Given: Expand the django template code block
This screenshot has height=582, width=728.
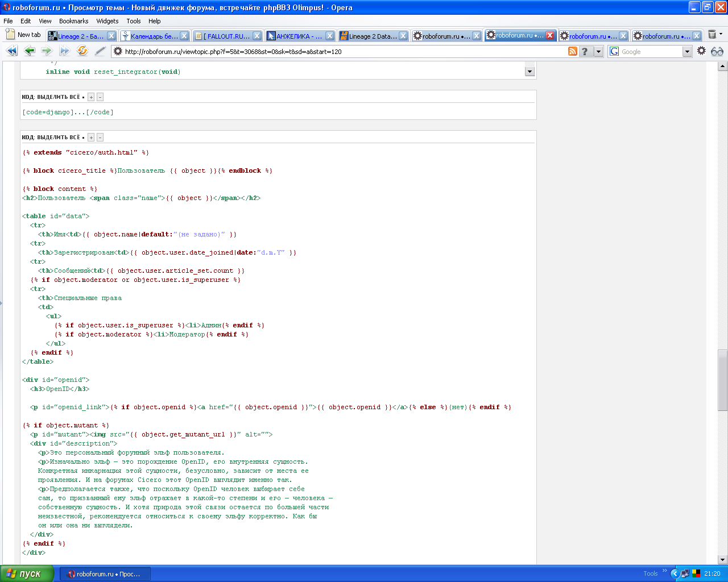Looking at the screenshot, I should coord(91,138).
